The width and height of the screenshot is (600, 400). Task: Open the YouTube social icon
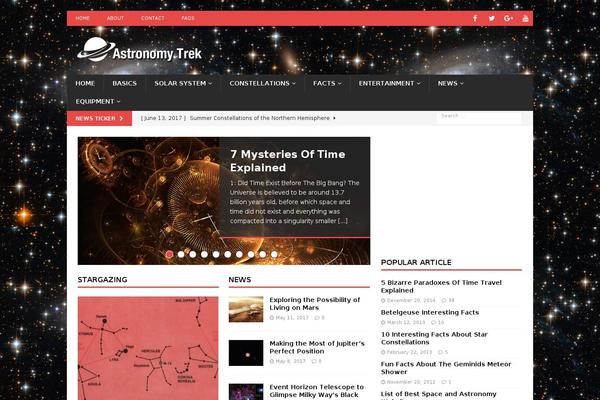click(x=525, y=18)
